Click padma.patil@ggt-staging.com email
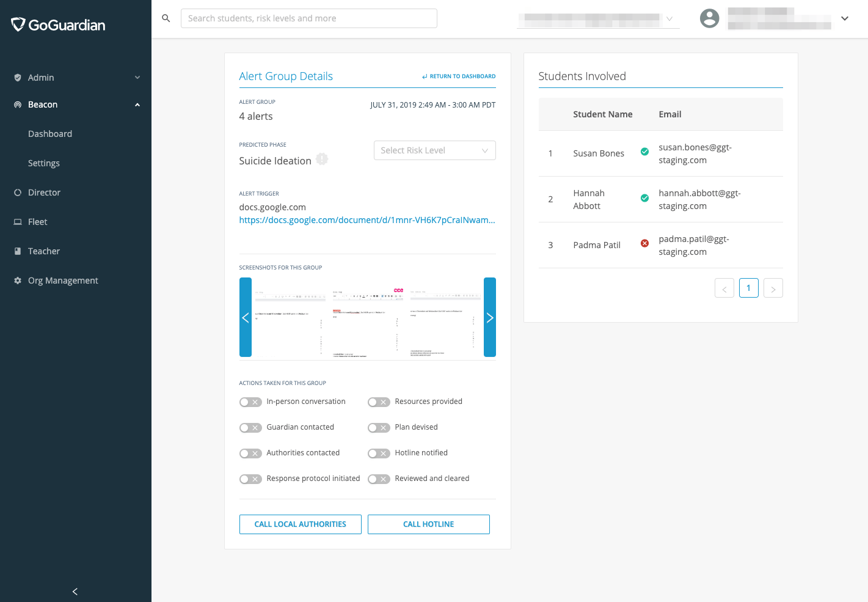This screenshot has width=868, height=602. pyautogui.click(x=694, y=245)
